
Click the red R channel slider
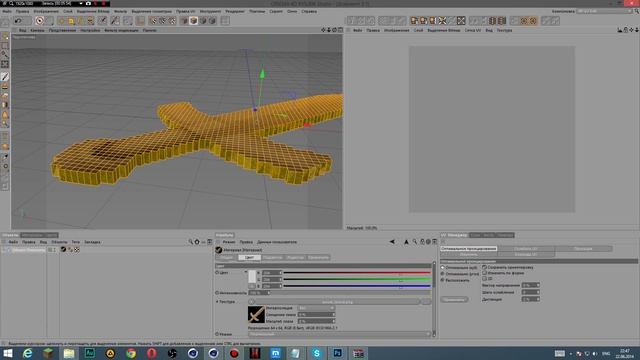[x=357, y=273]
